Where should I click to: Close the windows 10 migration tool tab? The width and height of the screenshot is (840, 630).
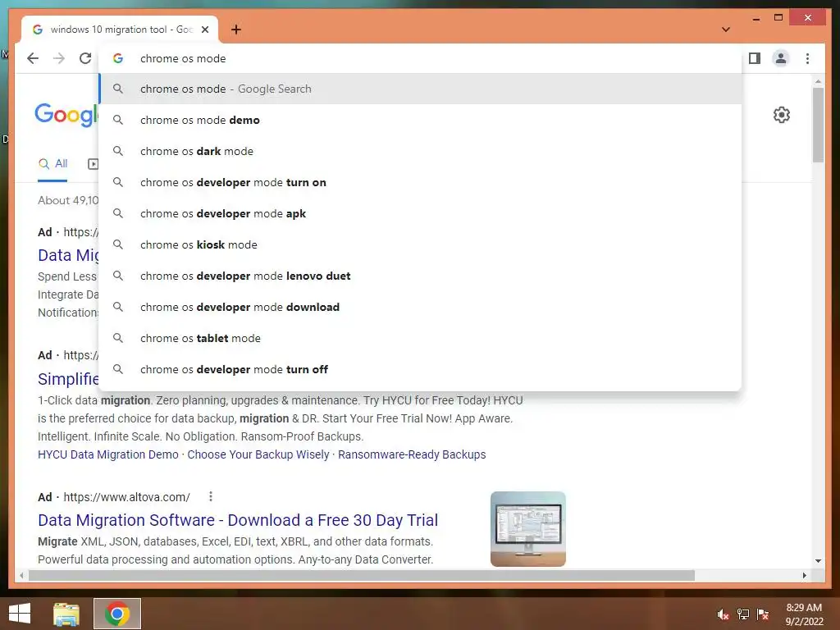[205, 30]
